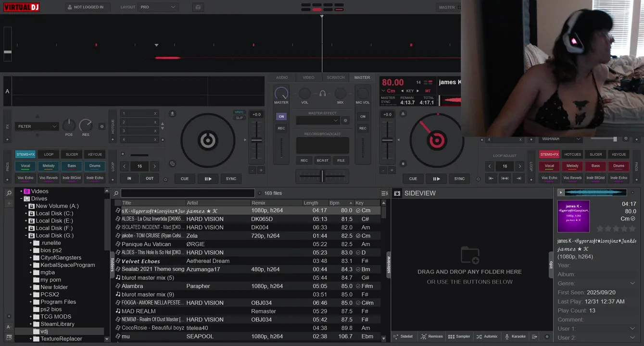Double the left deck loop length arrow
Viewport: 644px width, 346px height.
154,166
